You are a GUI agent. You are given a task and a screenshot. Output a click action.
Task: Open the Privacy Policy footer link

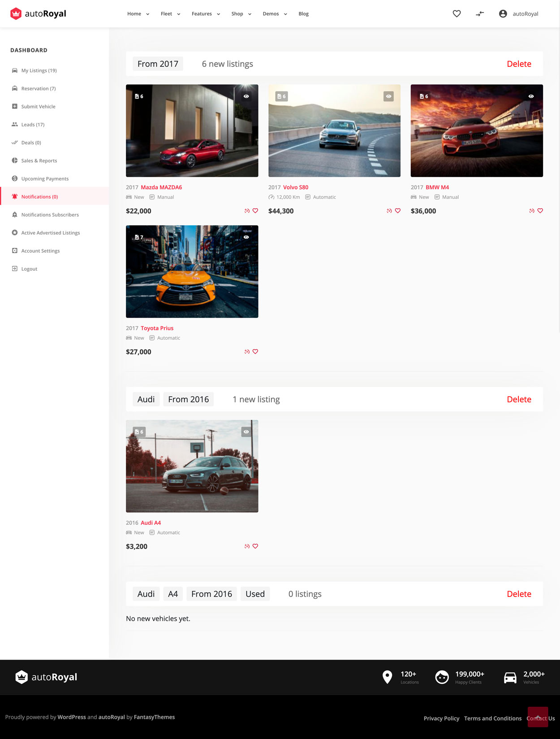pos(442,718)
